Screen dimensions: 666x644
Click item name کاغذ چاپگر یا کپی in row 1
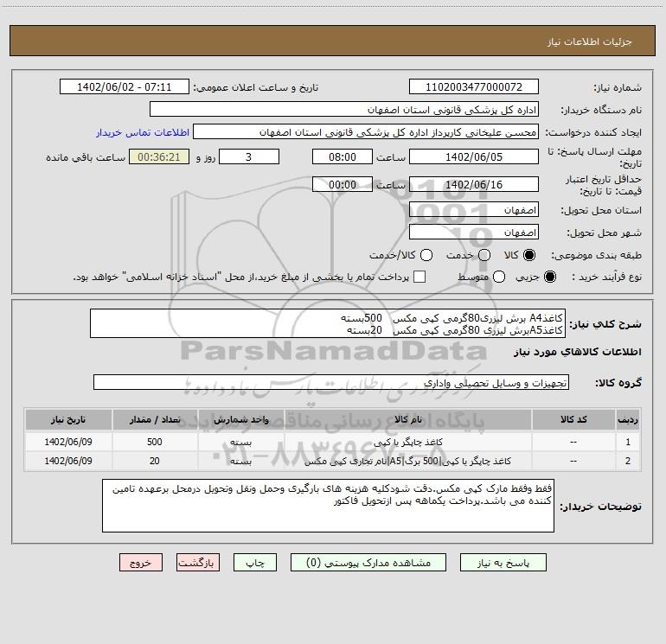click(408, 442)
